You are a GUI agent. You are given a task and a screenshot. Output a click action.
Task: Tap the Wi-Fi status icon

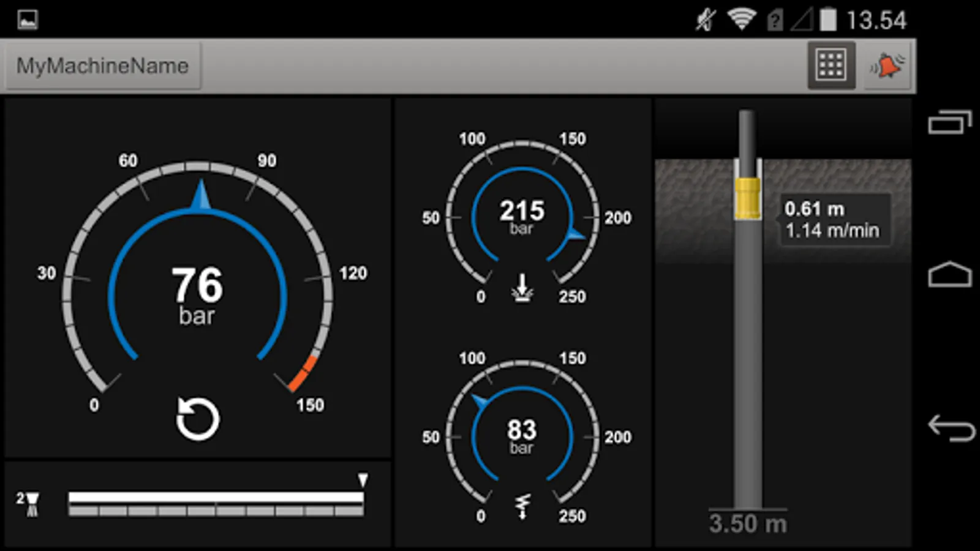pyautogui.click(x=741, y=20)
